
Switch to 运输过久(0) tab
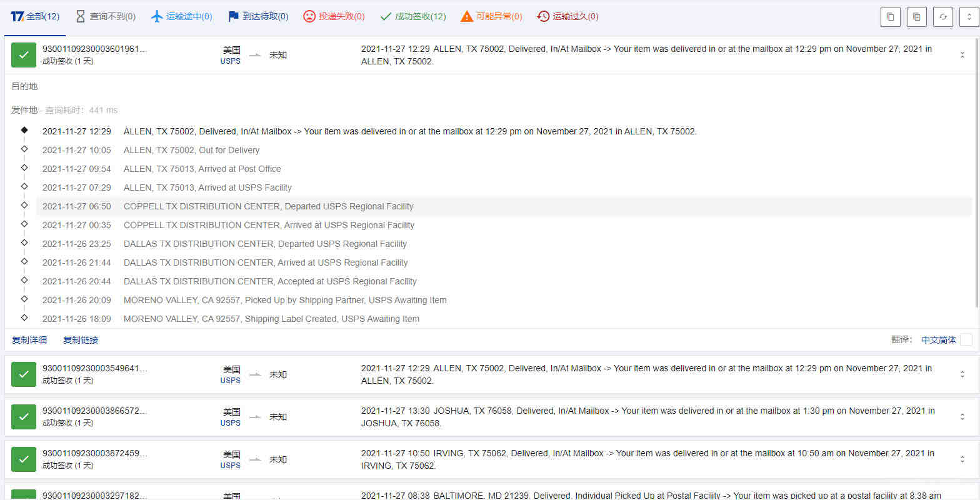[568, 17]
